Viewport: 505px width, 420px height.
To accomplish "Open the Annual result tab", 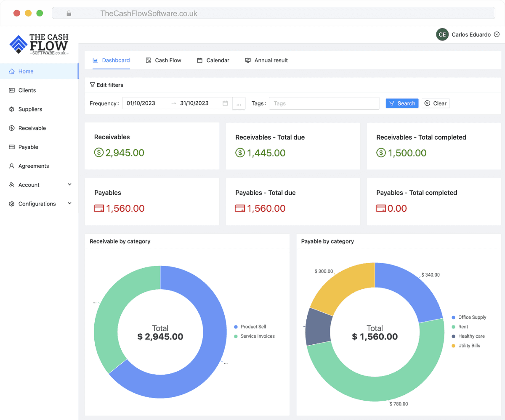I will (x=266, y=60).
